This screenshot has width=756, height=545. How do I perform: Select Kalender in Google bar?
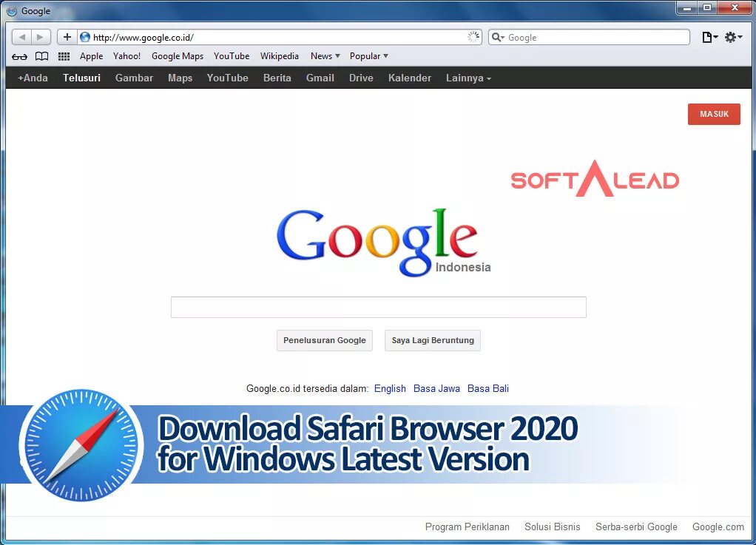(x=410, y=78)
